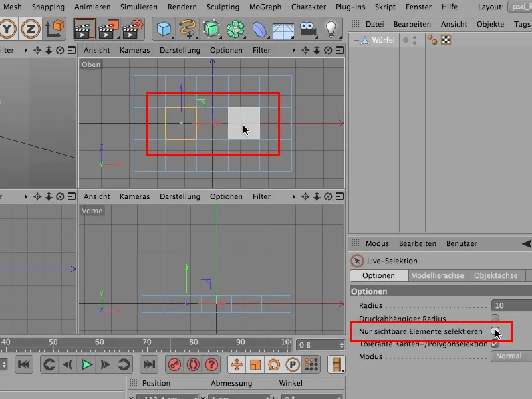Screen dimensions: 532x399
Task: Expand the Vorne viewport menu overflow arrow
Action: (x=293, y=196)
